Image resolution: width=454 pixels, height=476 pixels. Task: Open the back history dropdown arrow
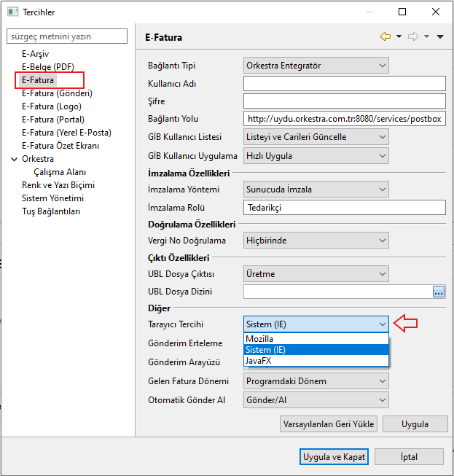pyautogui.click(x=399, y=37)
